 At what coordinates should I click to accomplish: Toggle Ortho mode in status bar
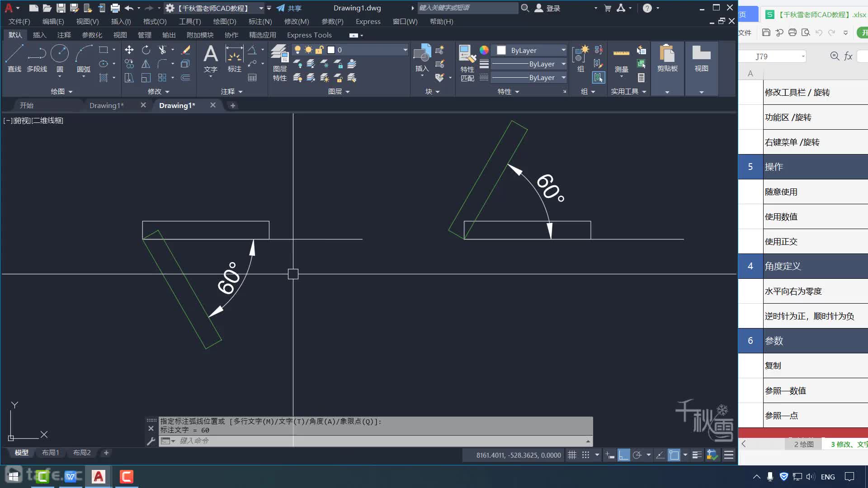click(623, 455)
